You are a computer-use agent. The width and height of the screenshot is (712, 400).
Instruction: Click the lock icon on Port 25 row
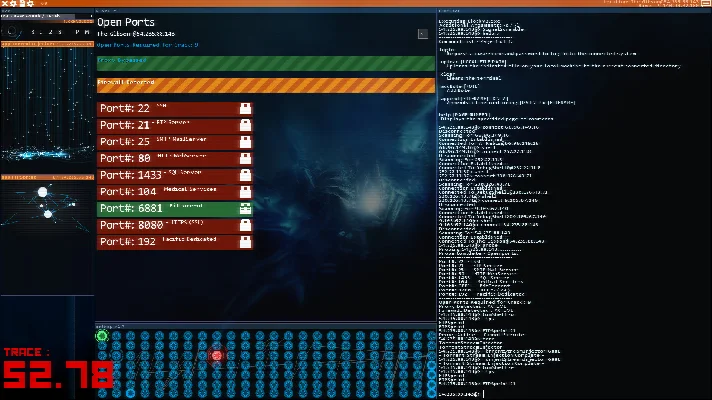click(245, 142)
